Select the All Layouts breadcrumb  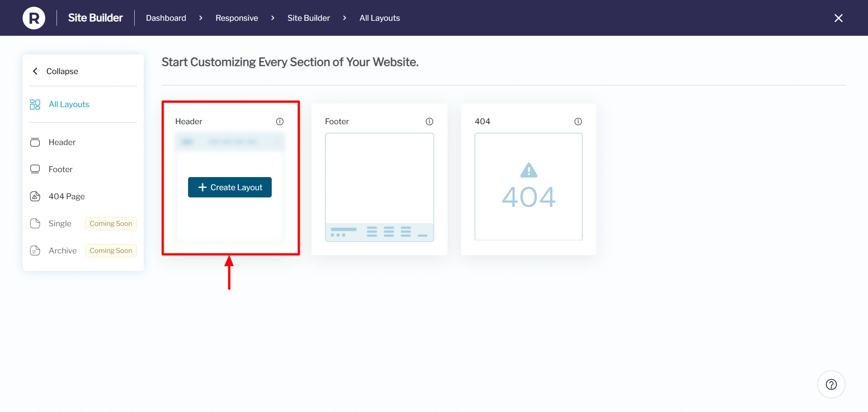(380, 18)
